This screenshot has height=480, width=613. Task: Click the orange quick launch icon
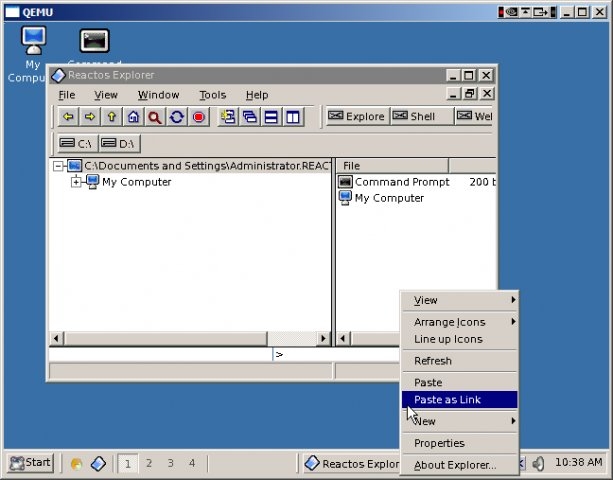[77, 464]
